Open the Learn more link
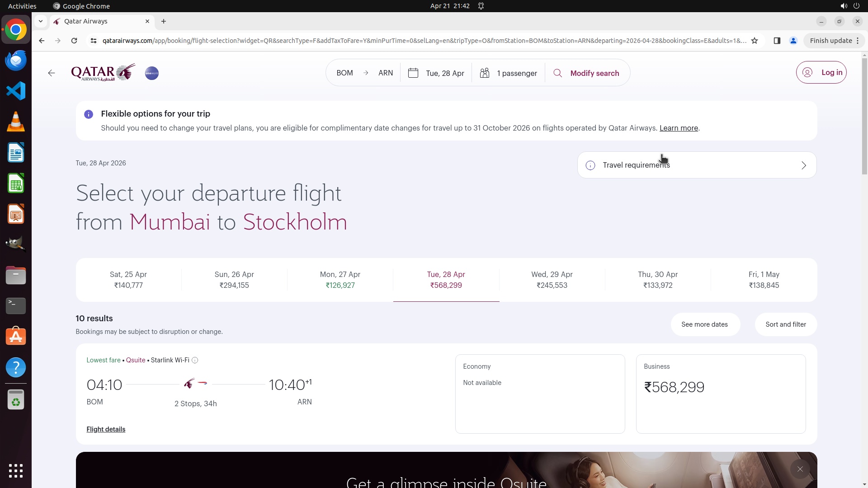 tap(679, 128)
